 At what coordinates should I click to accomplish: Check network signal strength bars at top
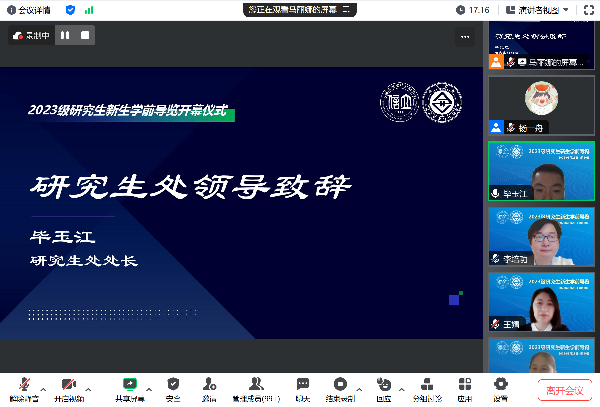click(89, 10)
